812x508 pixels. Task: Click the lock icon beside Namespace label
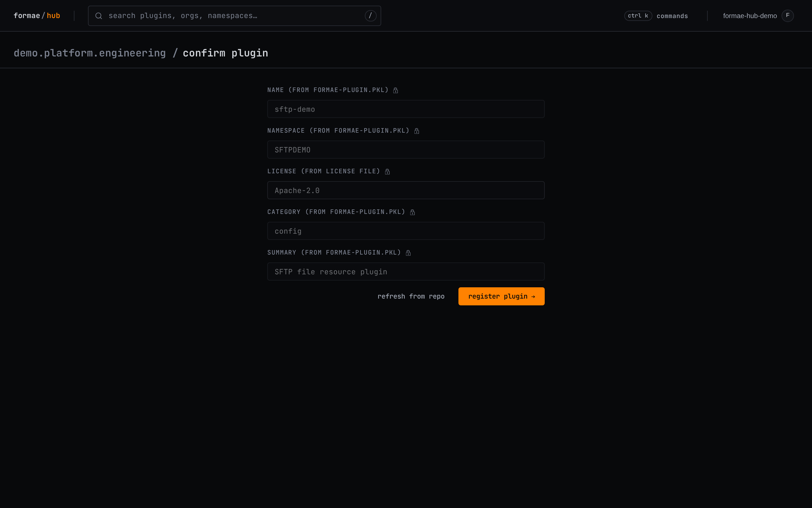click(x=416, y=131)
